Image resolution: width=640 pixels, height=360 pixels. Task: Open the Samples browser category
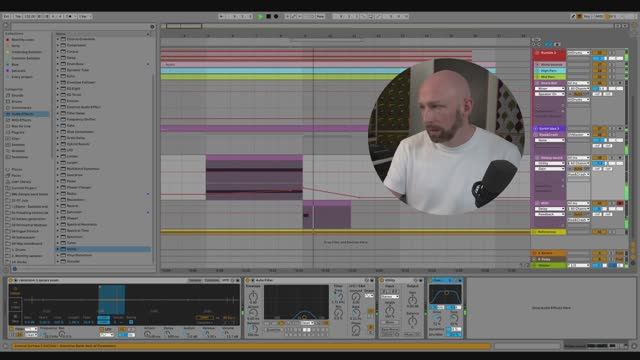tap(18, 144)
